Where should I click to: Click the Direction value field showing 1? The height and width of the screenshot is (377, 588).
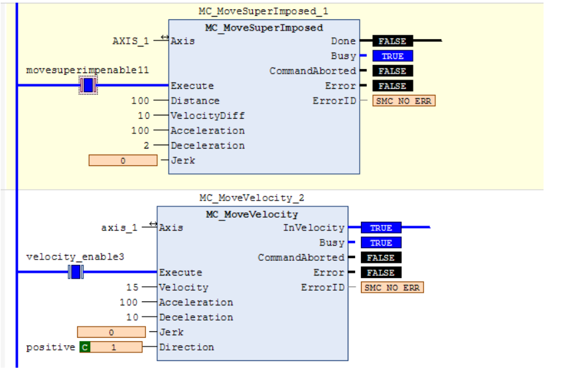[116, 347]
